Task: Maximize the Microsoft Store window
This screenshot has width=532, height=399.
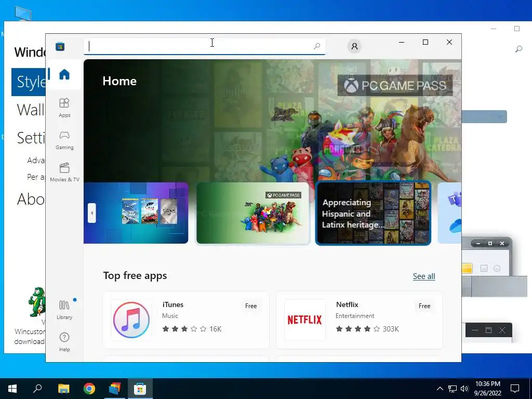Action: click(x=425, y=42)
